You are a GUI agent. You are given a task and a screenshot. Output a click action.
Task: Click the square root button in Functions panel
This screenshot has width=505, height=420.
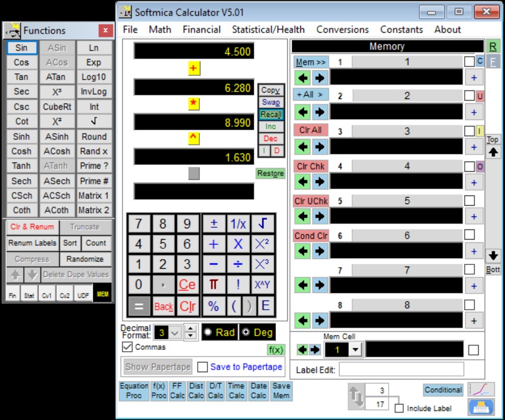click(x=94, y=121)
